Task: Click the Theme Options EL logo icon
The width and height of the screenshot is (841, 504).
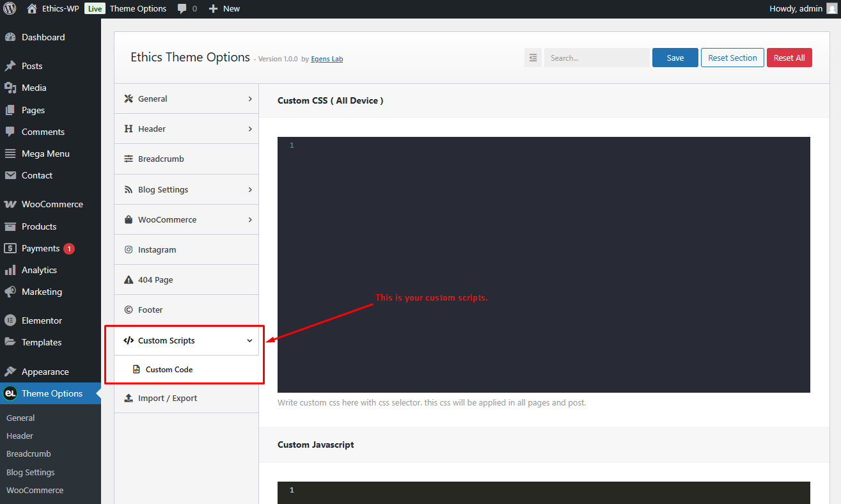Action: coord(10,393)
